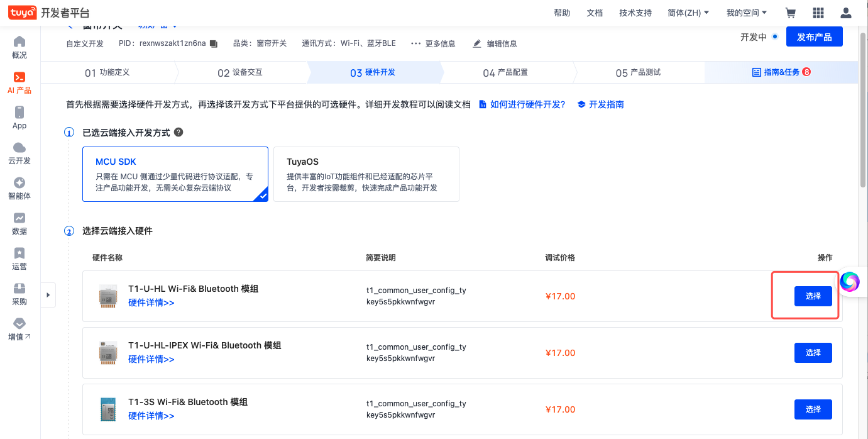Screen dimensions: 868x439
Task: Click the red notification badge 8
Action: (806, 72)
